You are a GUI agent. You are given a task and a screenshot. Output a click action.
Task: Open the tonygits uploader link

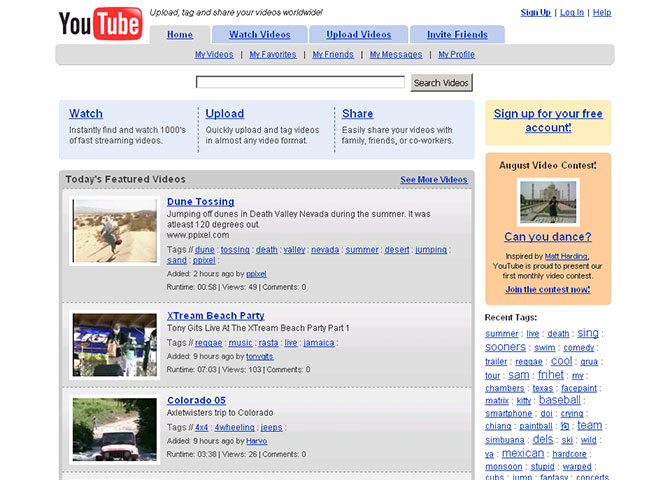(260, 356)
